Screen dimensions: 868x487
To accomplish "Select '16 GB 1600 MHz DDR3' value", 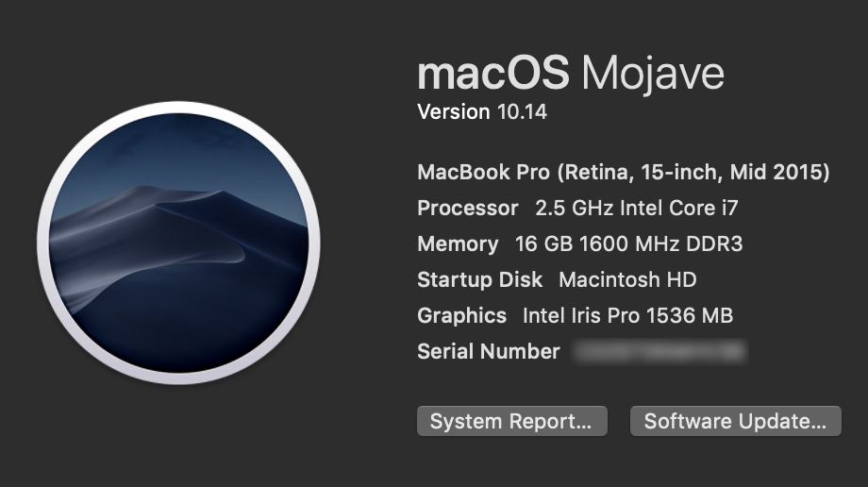I will tap(629, 243).
